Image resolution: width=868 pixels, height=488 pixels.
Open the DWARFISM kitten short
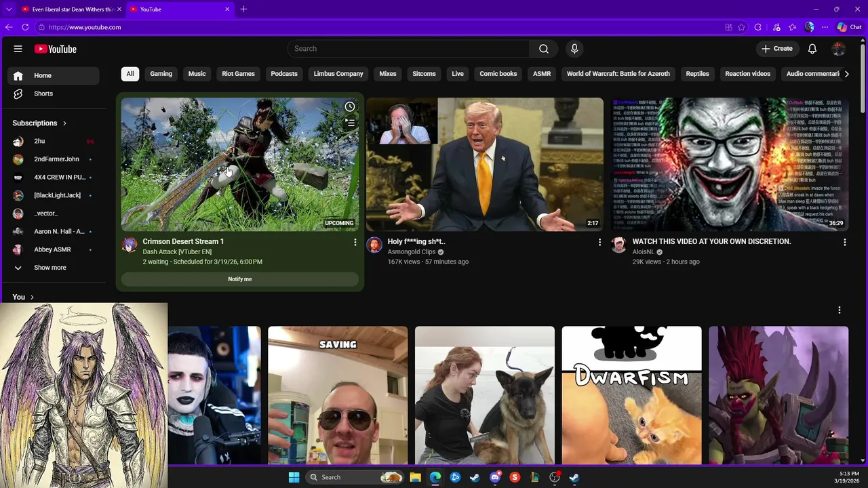631,395
